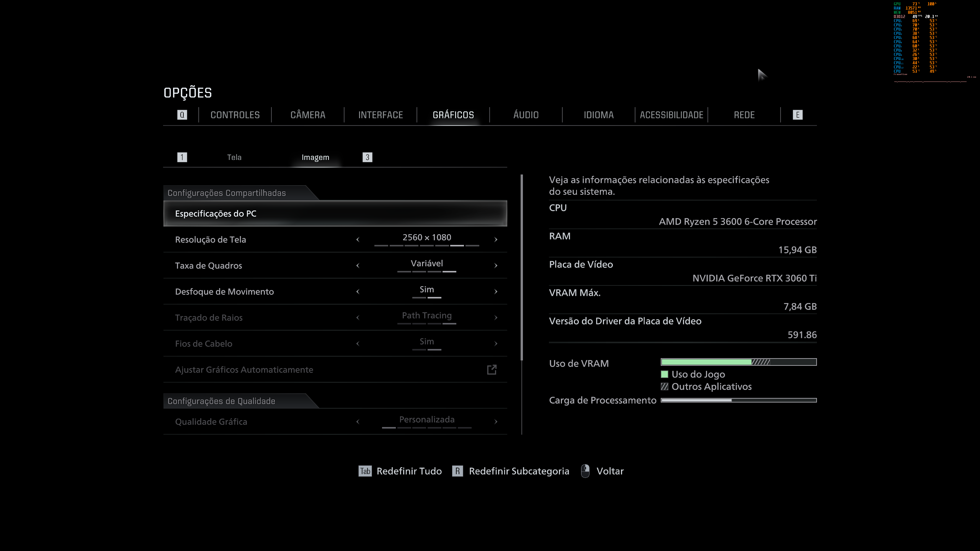The image size is (980, 551).
Task: Change Qualidade Gráfica preset with right arrow
Action: tap(496, 422)
